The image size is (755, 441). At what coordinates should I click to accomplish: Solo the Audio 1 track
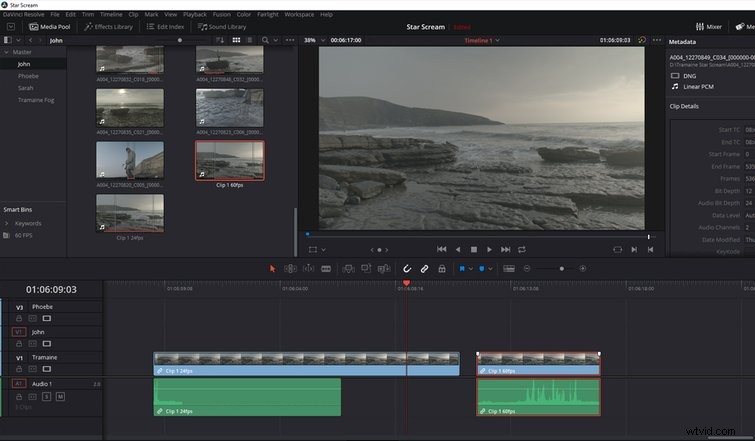[x=46, y=397]
